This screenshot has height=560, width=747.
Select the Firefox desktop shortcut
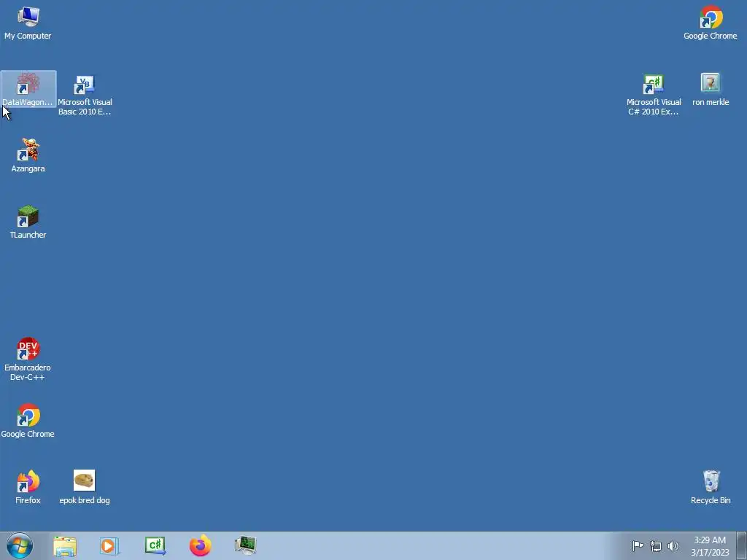pyautogui.click(x=28, y=487)
